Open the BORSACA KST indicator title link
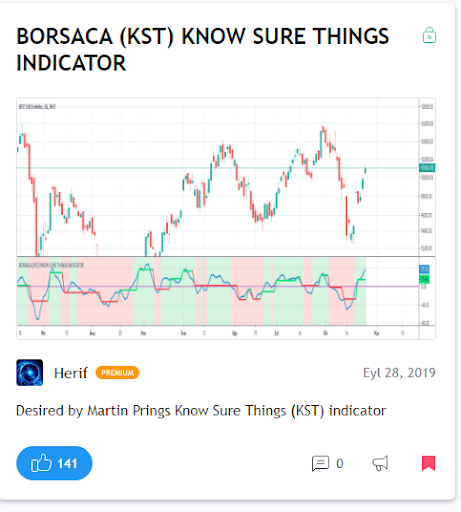The height and width of the screenshot is (512, 461). [203, 49]
